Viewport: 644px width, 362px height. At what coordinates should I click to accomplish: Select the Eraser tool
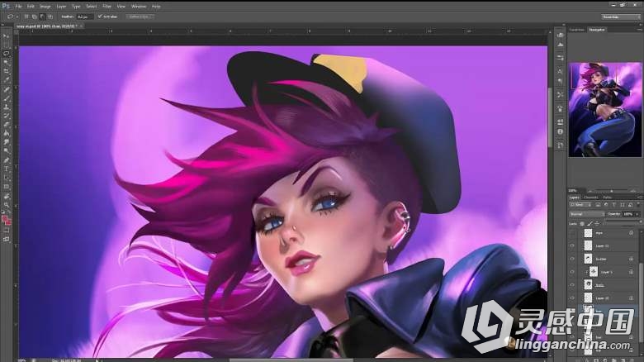click(6, 124)
